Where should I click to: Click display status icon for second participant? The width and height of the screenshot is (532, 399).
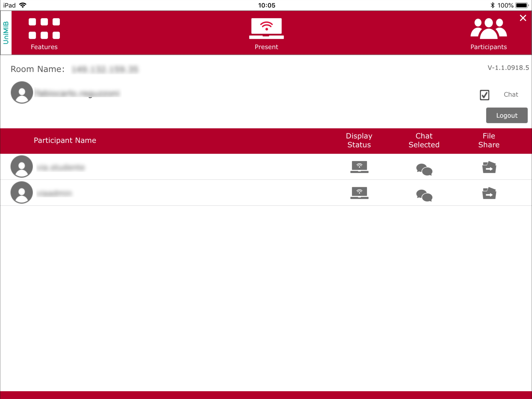tap(359, 193)
